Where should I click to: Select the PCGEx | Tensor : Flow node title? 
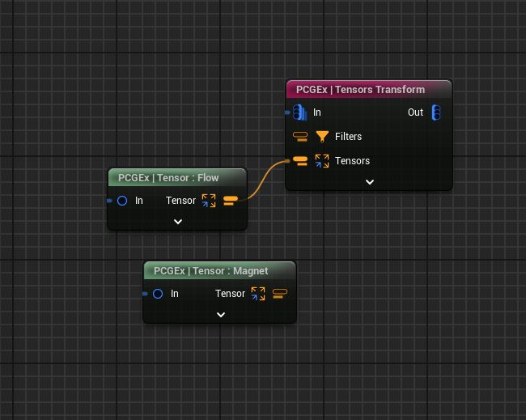click(168, 178)
